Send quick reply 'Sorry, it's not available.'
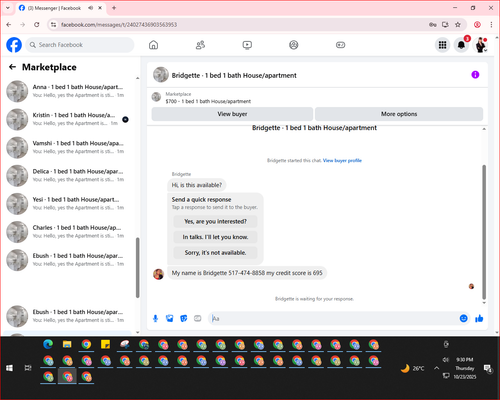This screenshot has width=500, height=400. coord(215,253)
